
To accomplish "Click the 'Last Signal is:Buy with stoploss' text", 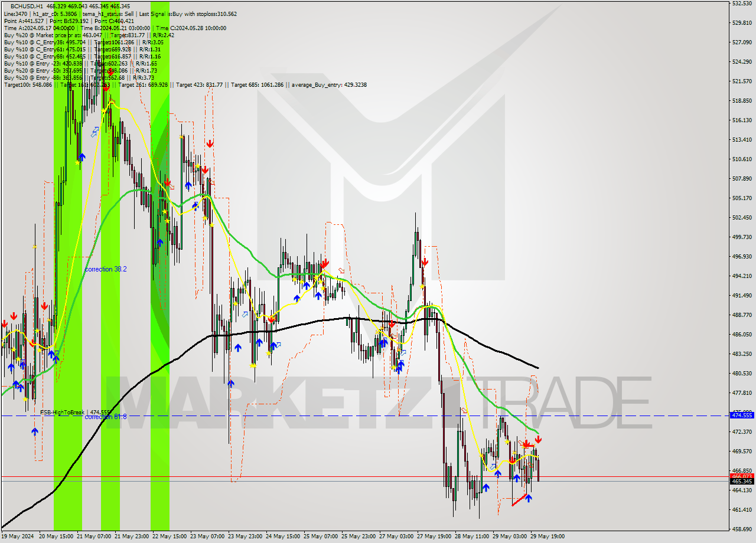I will tap(178, 14).
